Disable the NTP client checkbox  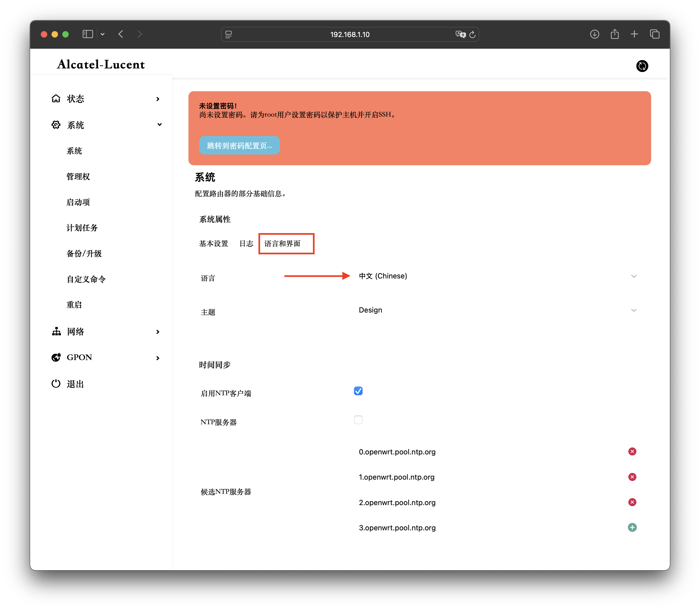coord(358,391)
